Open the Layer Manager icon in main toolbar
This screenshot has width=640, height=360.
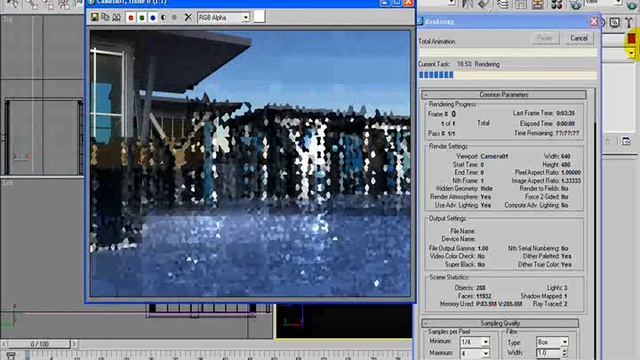503,4
